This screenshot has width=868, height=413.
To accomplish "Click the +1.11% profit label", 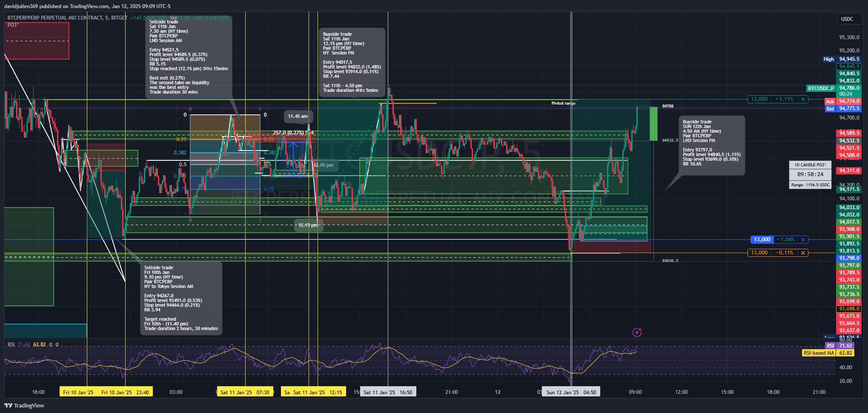I will tap(784, 99).
